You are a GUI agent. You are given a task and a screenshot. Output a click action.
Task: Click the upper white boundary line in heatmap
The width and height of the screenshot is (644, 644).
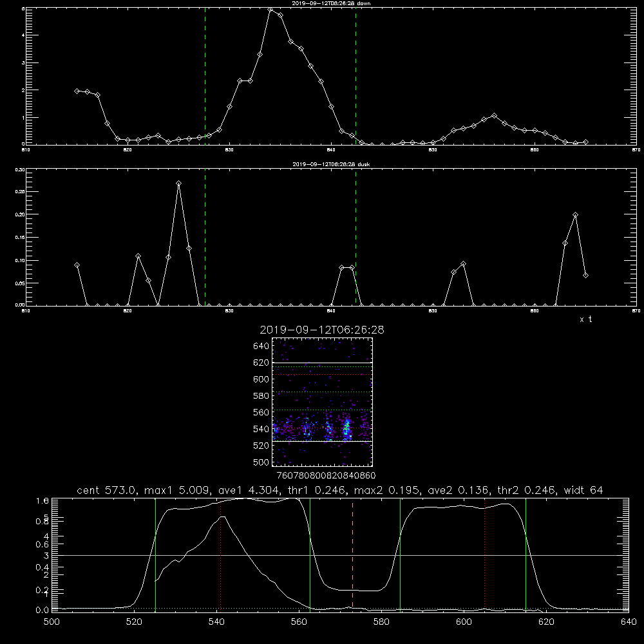click(323, 363)
